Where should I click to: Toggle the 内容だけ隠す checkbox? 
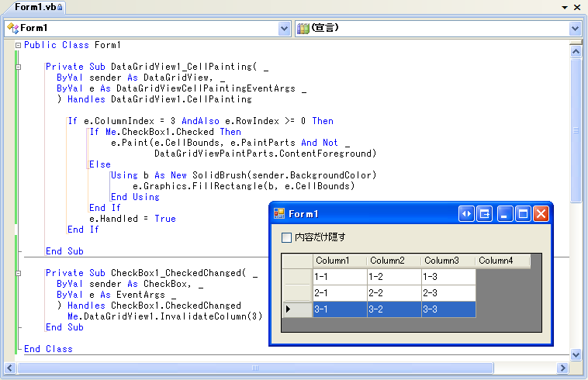[286, 237]
